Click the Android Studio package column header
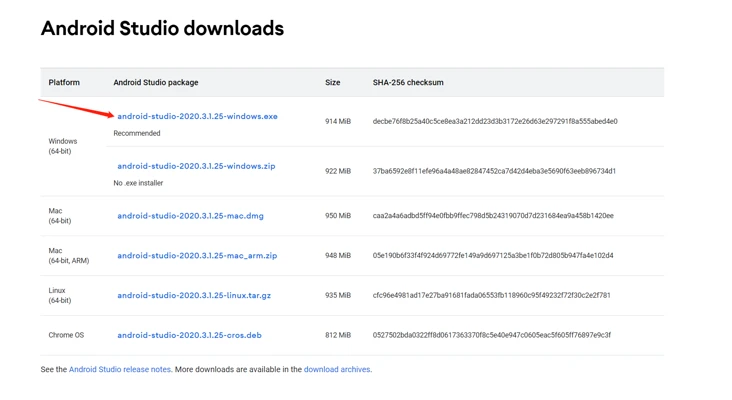 156,83
